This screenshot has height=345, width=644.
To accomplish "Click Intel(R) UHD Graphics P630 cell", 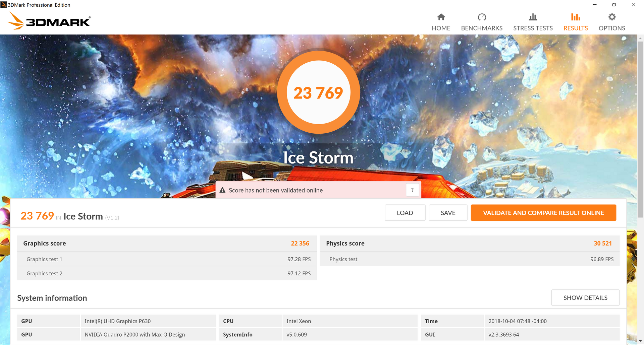I will [x=148, y=321].
